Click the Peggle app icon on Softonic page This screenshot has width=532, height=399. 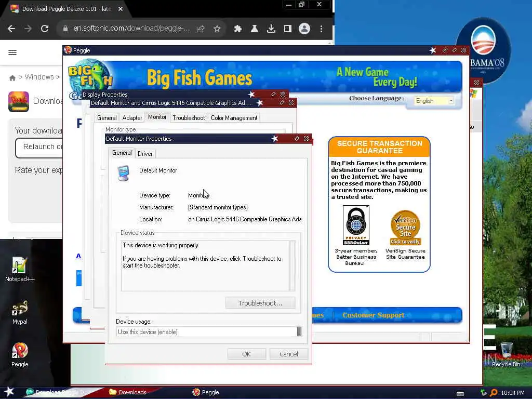(19, 101)
